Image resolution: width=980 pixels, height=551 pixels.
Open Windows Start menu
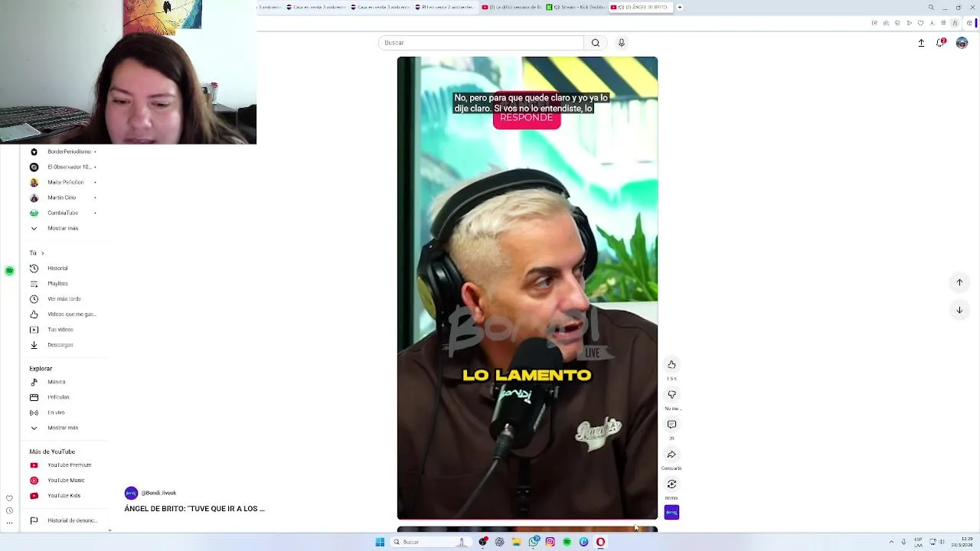380,542
